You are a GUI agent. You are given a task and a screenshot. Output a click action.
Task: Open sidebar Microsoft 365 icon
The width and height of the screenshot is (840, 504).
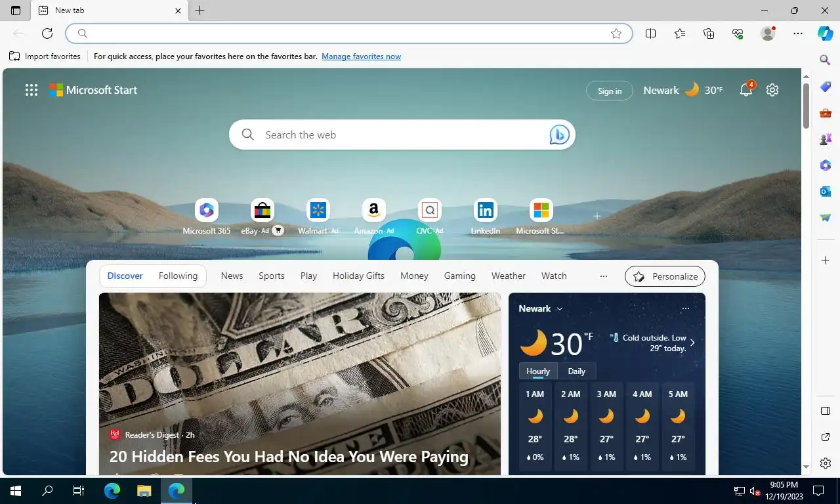[x=826, y=165]
